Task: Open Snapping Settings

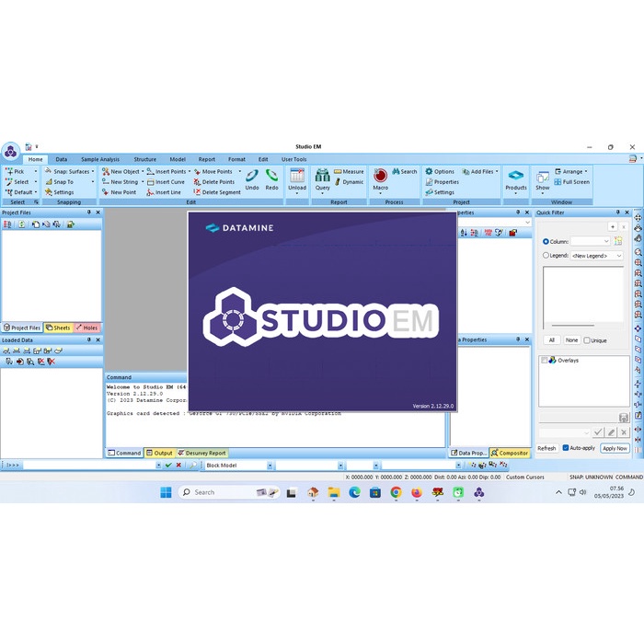Action: [x=60, y=191]
